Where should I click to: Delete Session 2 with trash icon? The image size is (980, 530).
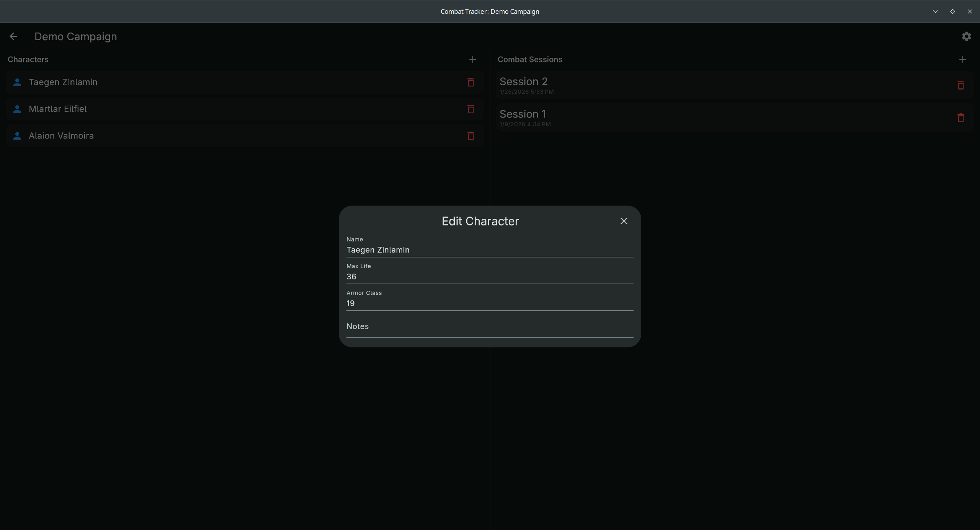[x=960, y=85]
